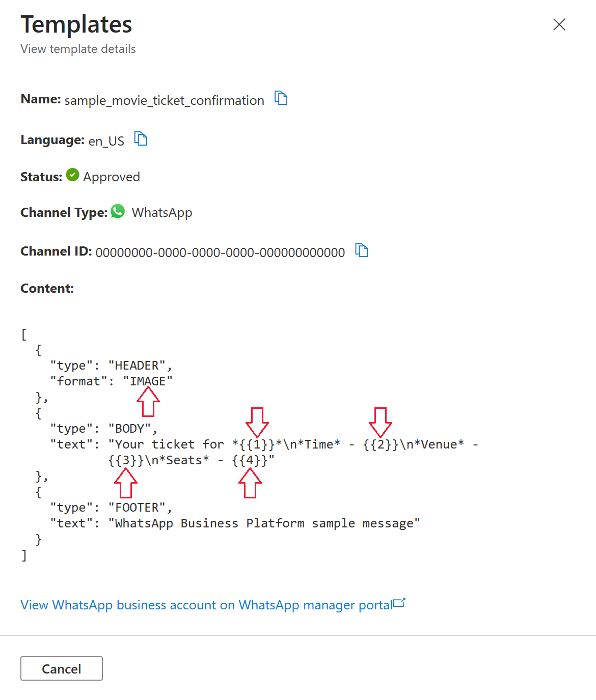Click the WhatsApp channel logo icon
This screenshot has width=596, height=700.
(x=118, y=211)
